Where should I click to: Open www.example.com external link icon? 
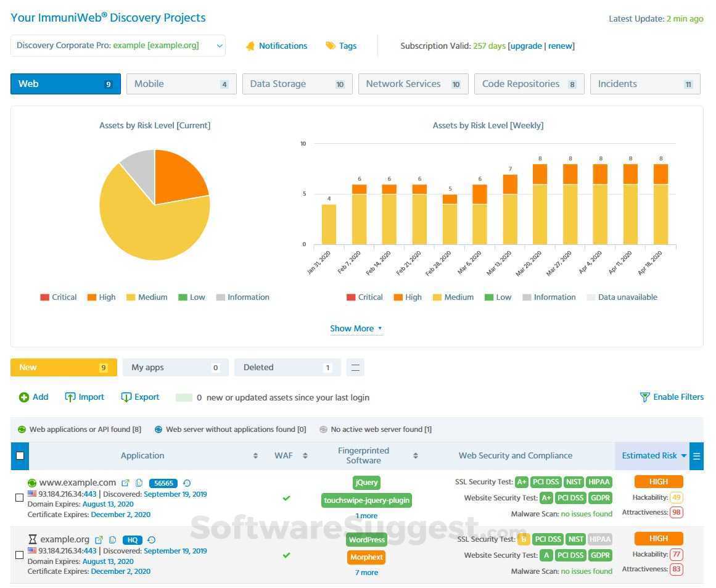click(x=125, y=483)
